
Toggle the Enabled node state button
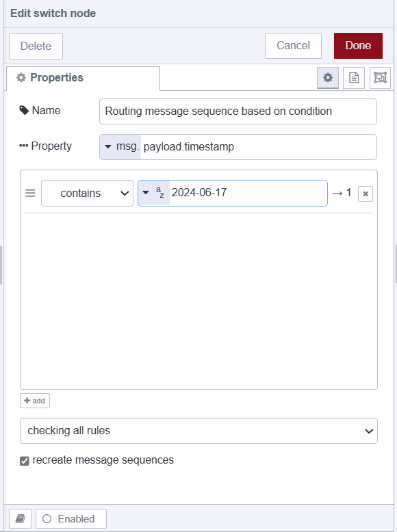click(x=71, y=518)
